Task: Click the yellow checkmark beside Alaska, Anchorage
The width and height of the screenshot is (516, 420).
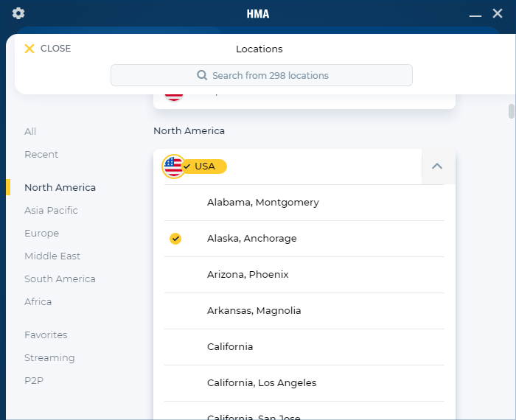Action: pos(175,239)
